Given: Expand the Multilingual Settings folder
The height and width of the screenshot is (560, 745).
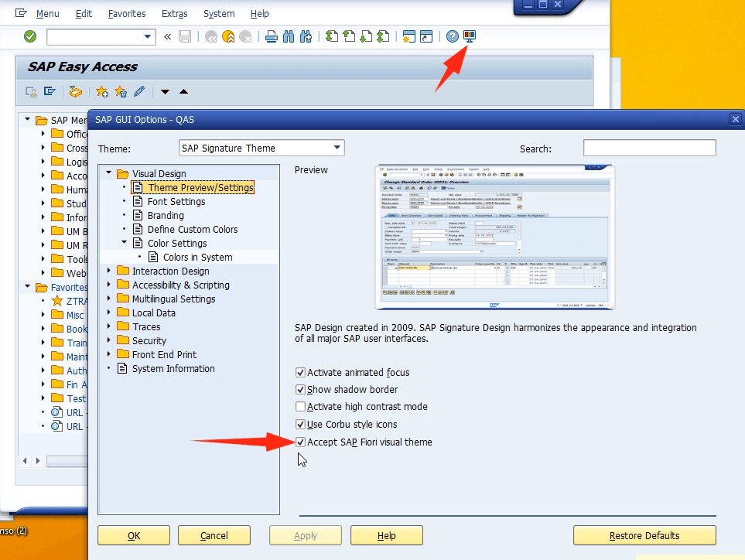Looking at the screenshot, I should tap(109, 299).
